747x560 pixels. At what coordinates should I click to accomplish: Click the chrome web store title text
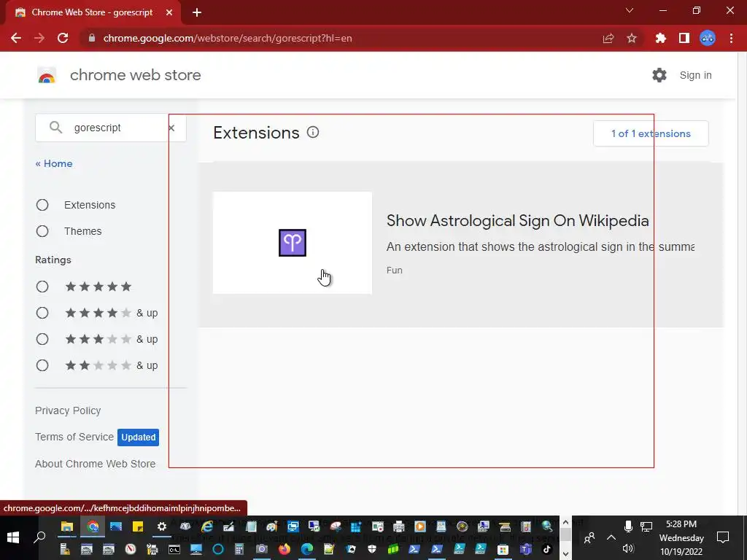click(x=135, y=75)
